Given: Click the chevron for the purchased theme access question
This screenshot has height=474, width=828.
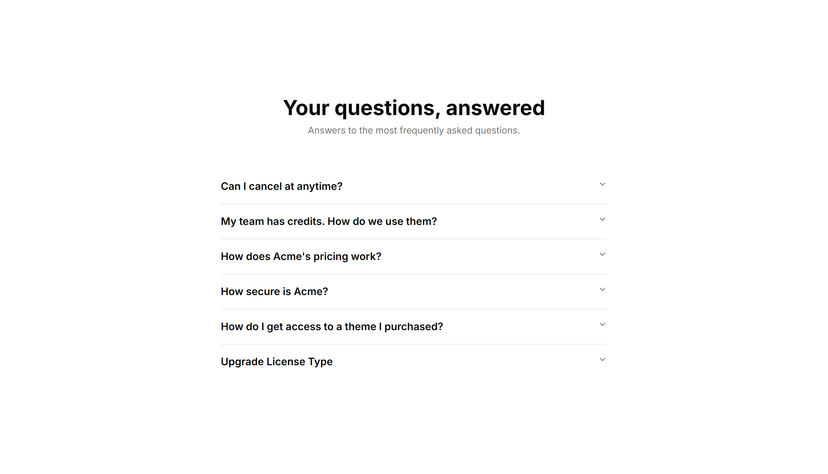Looking at the screenshot, I should 602,325.
